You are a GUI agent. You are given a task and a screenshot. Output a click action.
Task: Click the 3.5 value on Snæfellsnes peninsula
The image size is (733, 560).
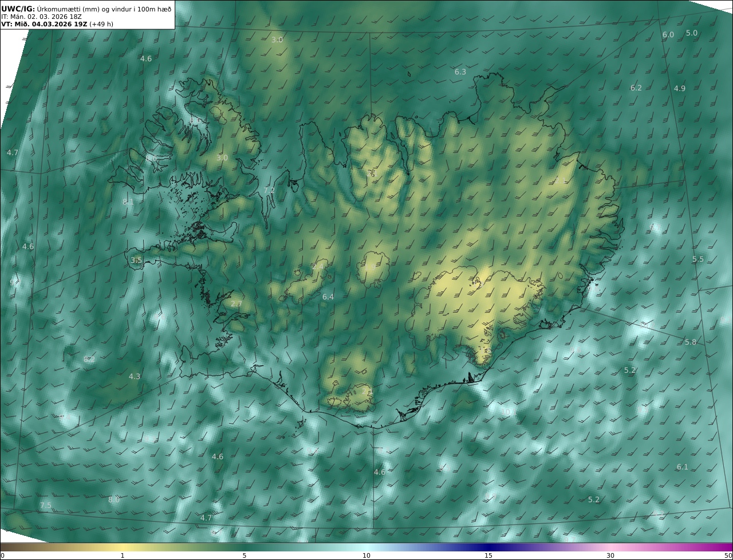(136, 260)
